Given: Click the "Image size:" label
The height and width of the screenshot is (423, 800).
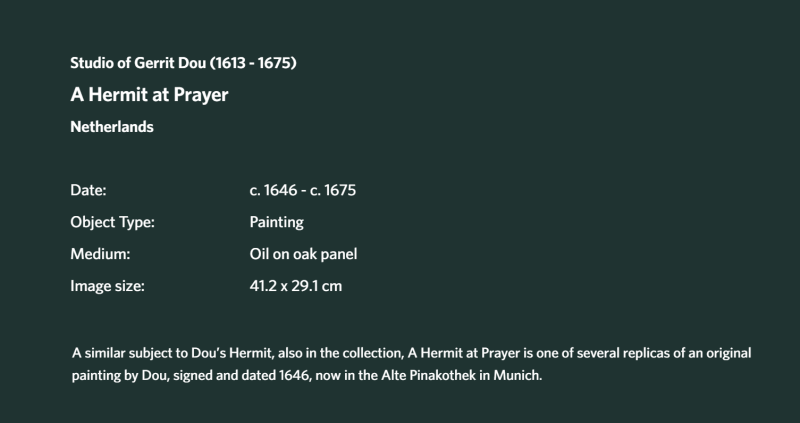Looking at the screenshot, I should pyautogui.click(x=108, y=286).
